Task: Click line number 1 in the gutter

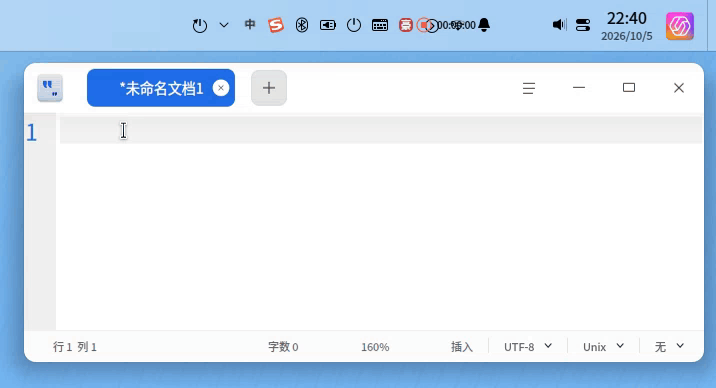Action: pyautogui.click(x=32, y=133)
